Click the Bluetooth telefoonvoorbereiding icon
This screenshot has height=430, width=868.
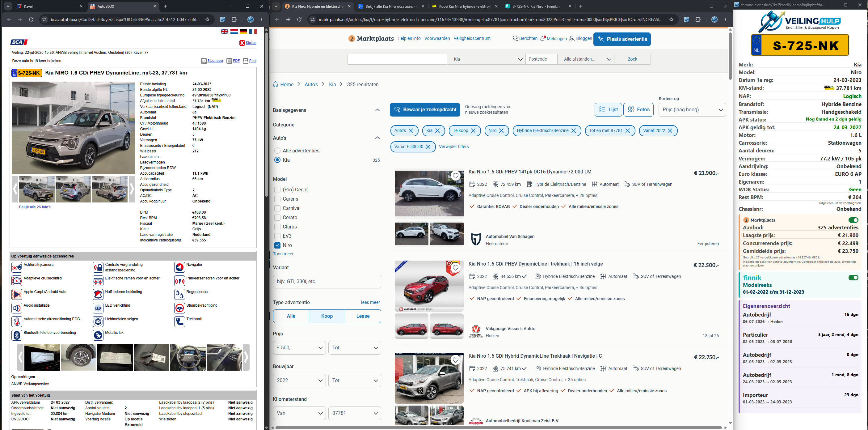[x=17, y=335]
